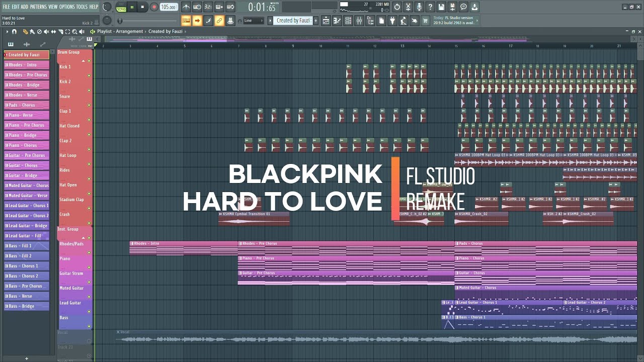
Task: Select the Paint brush tool in Playlist
Action: point(32,32)
